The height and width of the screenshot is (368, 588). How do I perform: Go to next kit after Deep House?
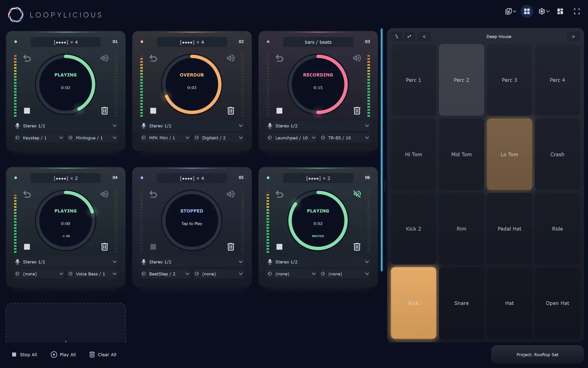pyautogui.click(x=573, y=36)
